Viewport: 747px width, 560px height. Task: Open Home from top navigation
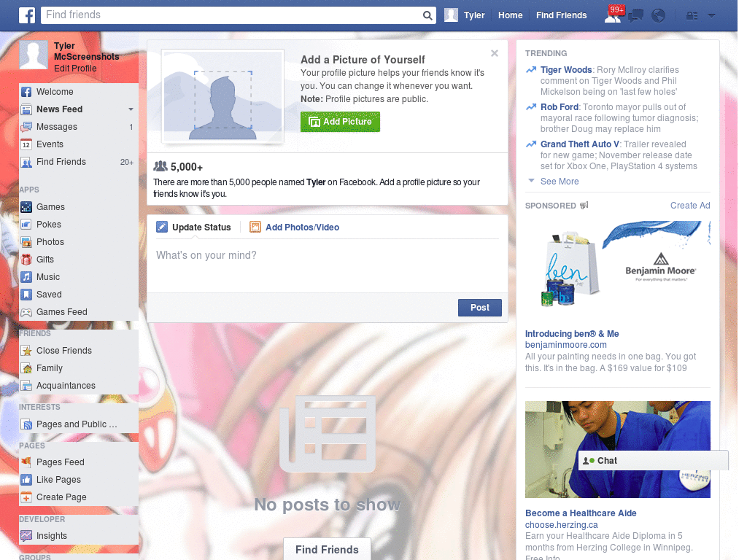510,15
